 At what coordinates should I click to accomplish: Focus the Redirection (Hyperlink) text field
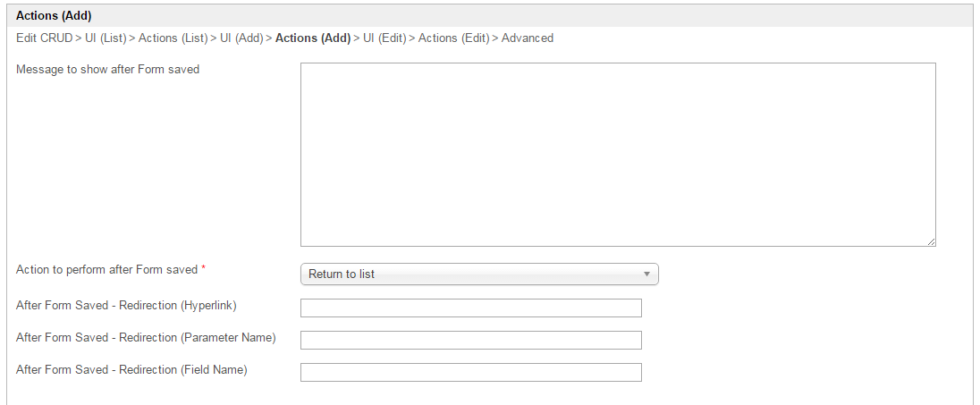pos(470,308)
